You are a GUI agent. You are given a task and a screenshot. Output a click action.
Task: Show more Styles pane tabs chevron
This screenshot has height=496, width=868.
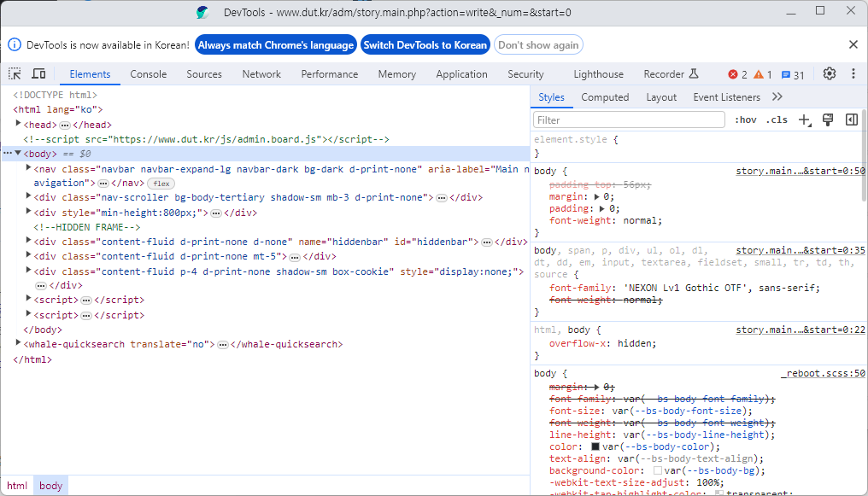pos(777,96)
